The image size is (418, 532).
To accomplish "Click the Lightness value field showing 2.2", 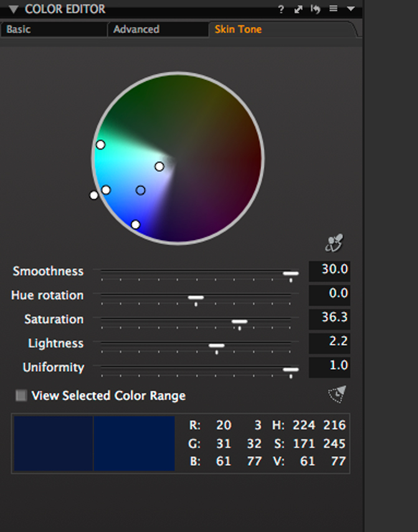I will pos(330,343).
